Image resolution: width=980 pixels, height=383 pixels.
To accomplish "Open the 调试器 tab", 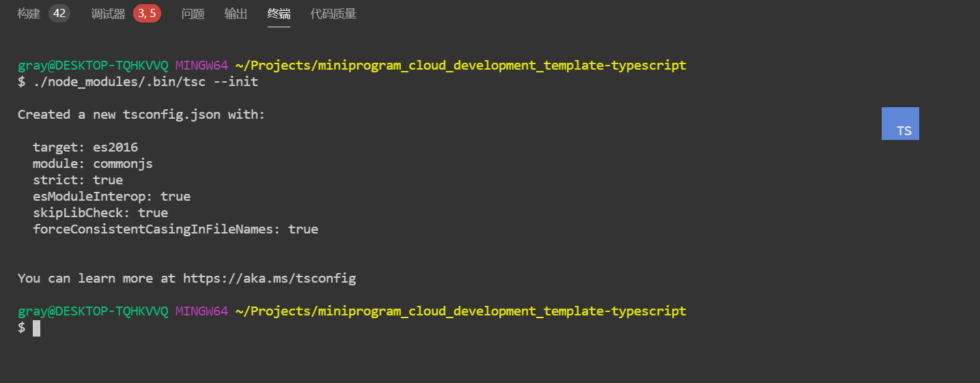I will click(x=109, y=14).
